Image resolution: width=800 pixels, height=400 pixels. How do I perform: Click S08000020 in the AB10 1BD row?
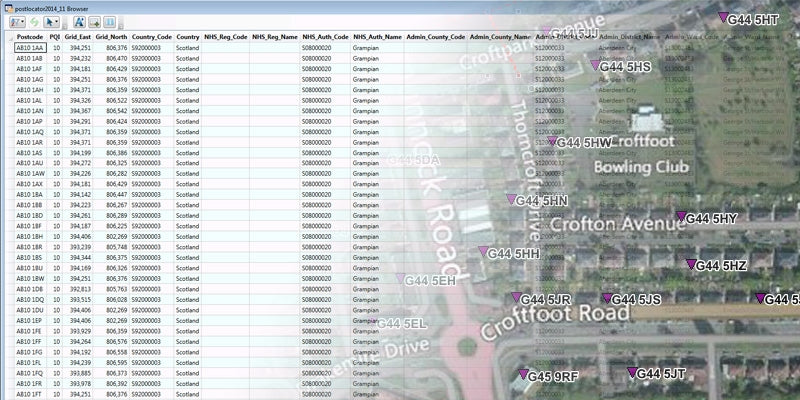[316, 215]
